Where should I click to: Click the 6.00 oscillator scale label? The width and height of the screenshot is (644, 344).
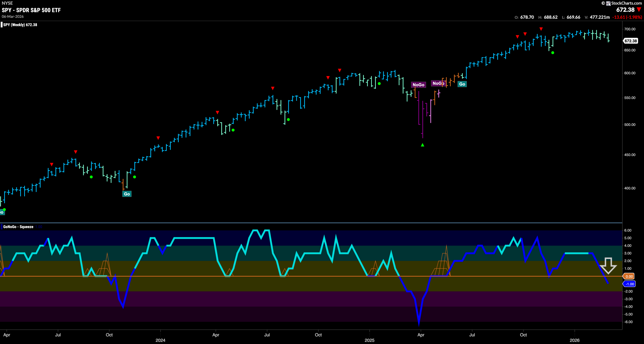pyautogui.click(x=628, y=230)
